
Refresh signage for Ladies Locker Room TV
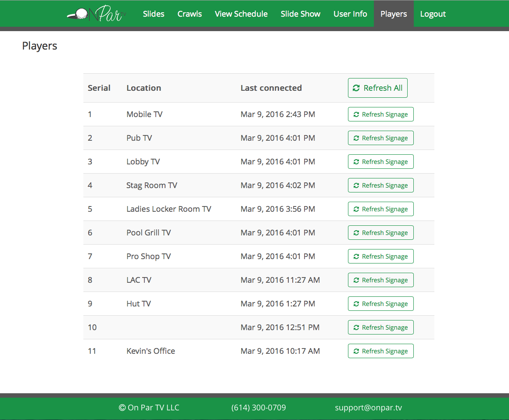point(381,209)
